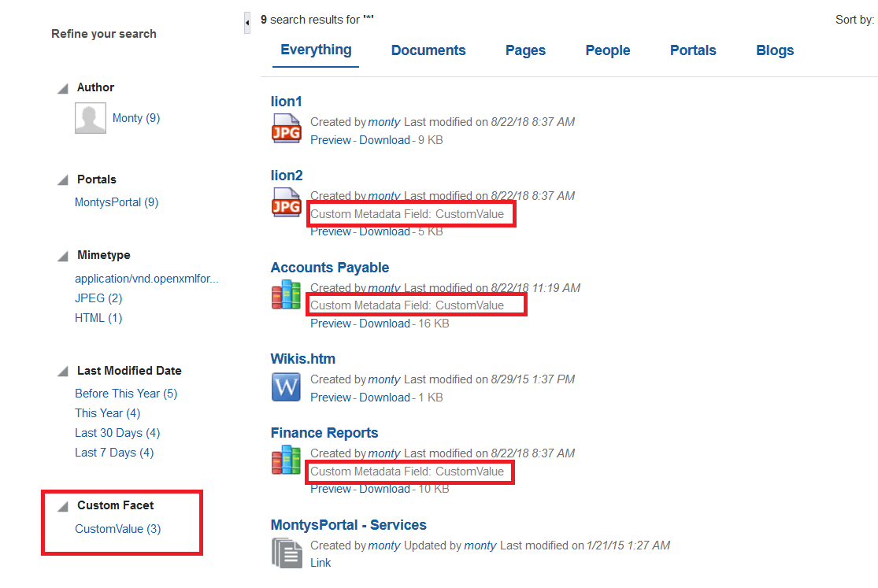Click the collapse arrow beside search results
This screenshot has height=588, width=878.
246,22
